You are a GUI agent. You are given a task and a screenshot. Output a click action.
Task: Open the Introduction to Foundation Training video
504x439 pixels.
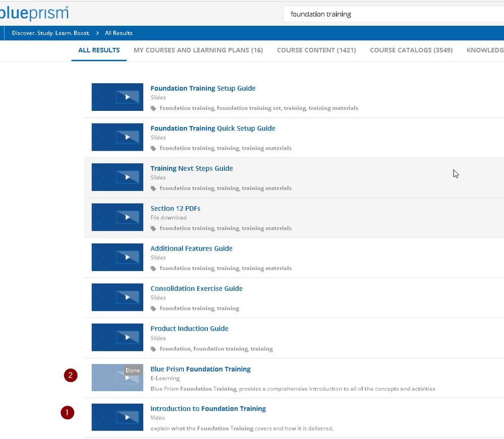click(208, 409)
